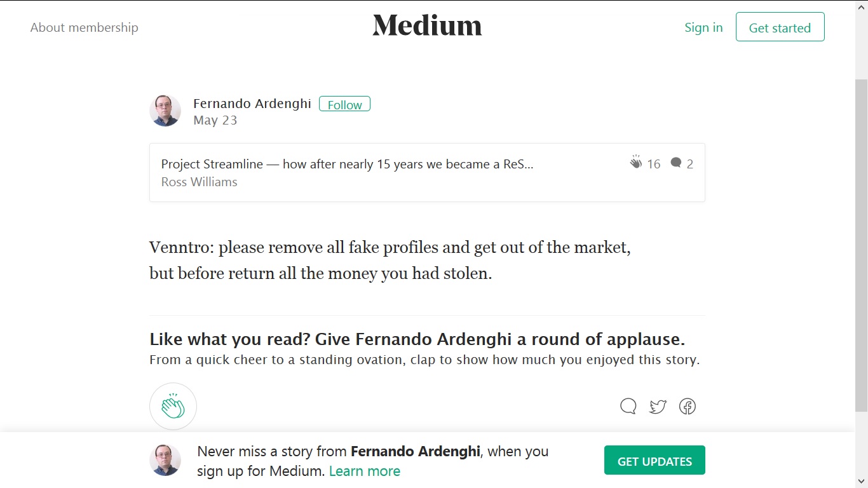Share the story via Twitter icon
This screenshot has height=488, width=868.
658,406
